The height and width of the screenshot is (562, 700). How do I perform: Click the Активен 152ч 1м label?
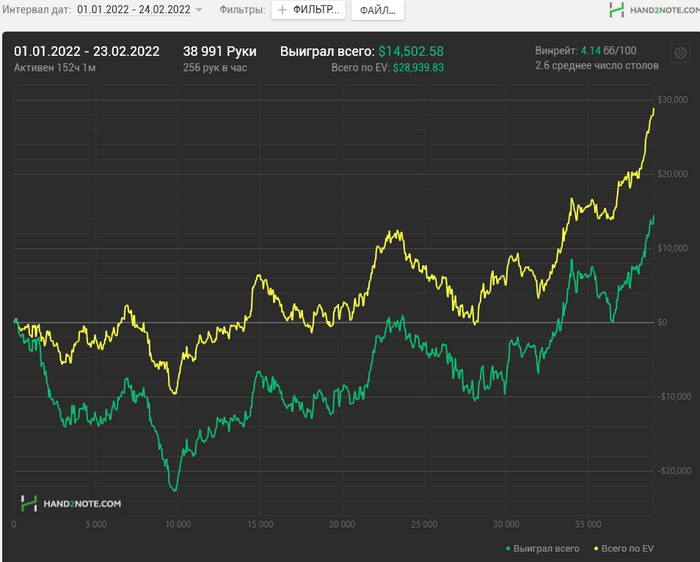coord(54,68)
